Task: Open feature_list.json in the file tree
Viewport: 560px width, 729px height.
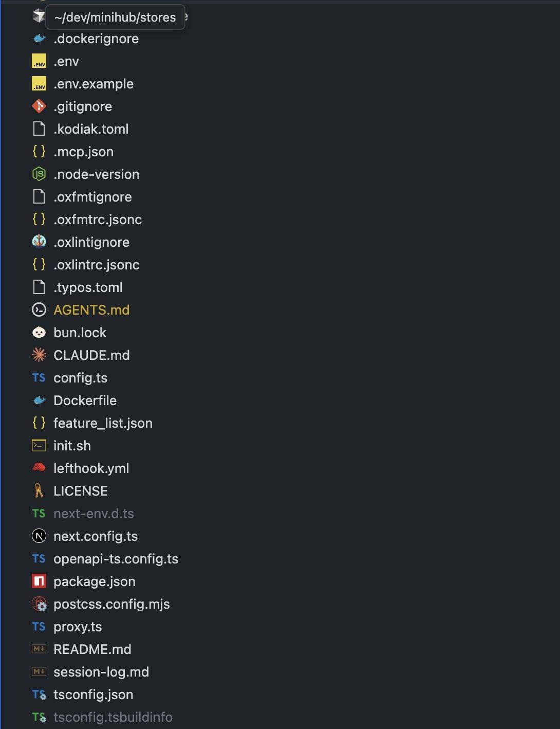Action: (x=103, y=423)
